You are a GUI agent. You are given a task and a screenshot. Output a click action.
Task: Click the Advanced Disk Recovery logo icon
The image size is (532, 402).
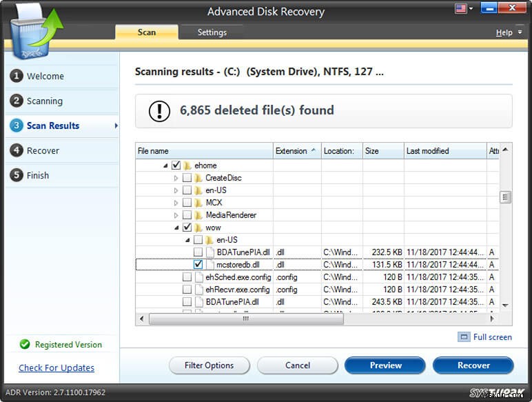[x=35, y=30]
